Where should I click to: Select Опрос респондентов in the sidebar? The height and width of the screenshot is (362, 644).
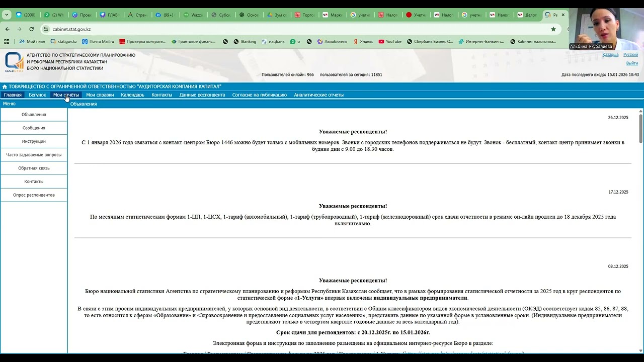point(34,195)
